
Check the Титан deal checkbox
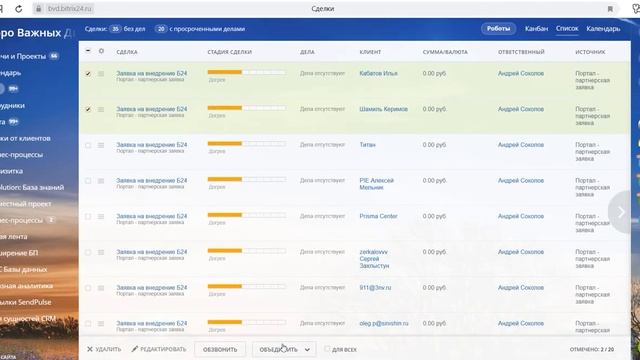(88, 145)
